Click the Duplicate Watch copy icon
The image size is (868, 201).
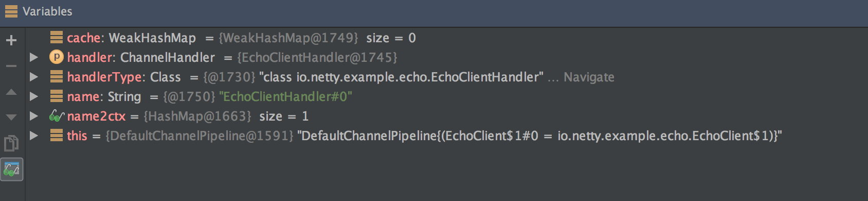11,143
